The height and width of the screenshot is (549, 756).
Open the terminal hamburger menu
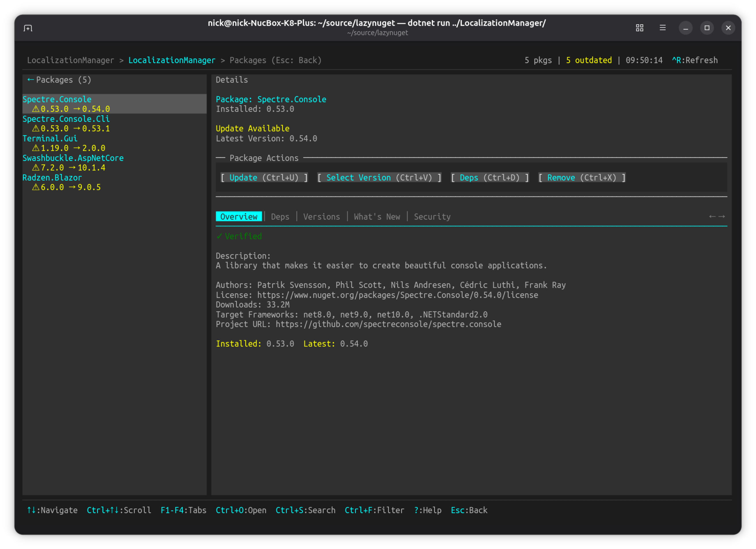[662, 28]
